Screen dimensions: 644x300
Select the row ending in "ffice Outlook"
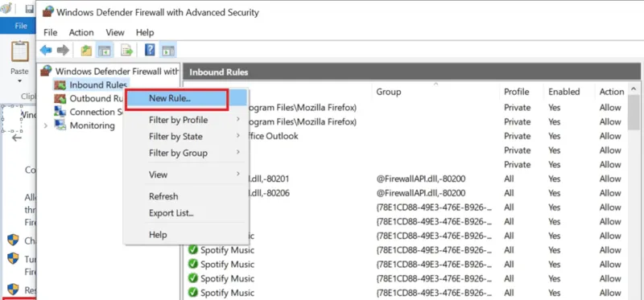point(406,136)
